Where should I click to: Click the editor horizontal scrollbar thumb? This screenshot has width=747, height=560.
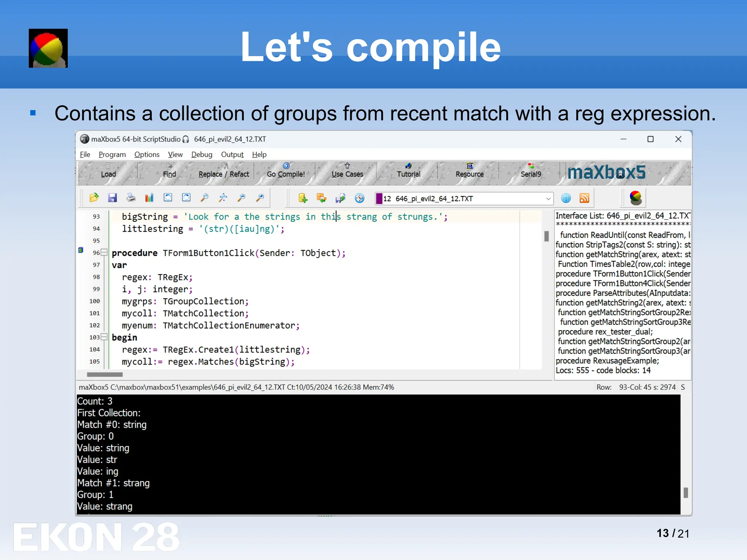105,374
